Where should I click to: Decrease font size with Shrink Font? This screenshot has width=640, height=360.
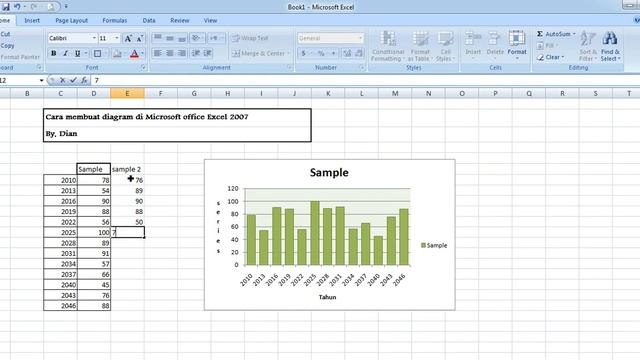[140, 38]
